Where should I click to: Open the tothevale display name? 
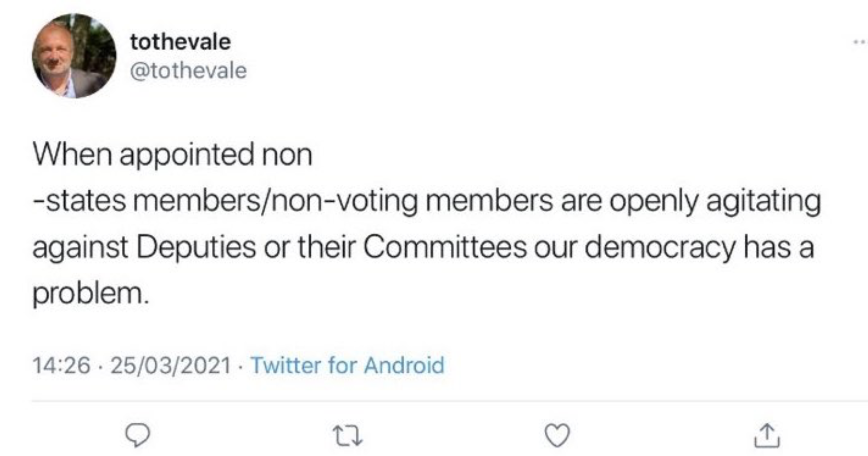180,42
